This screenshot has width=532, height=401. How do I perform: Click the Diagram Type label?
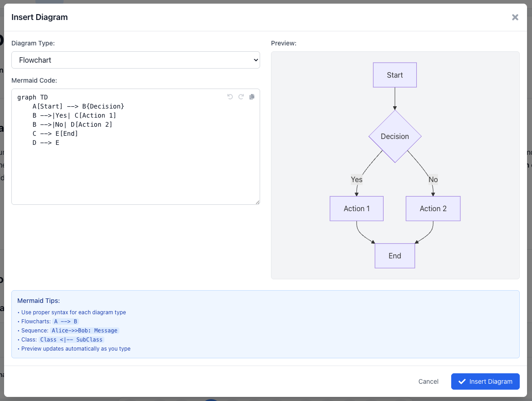[x=33, y=43]
